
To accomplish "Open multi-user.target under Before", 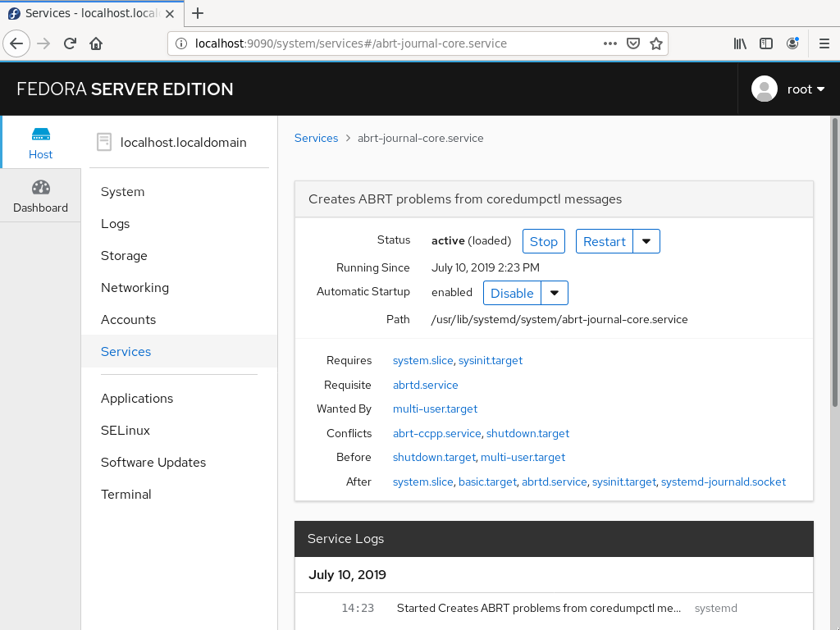I will [523, 458].
